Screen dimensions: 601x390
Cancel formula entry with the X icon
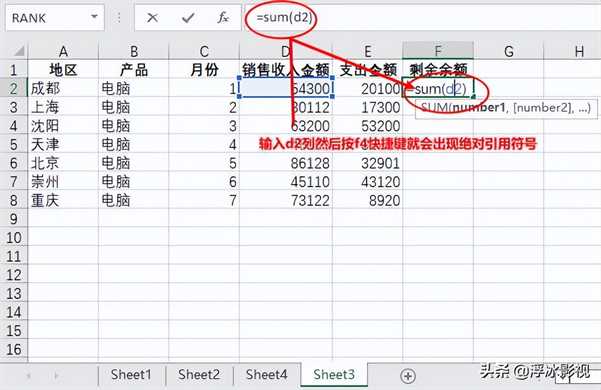click(153, 18)
